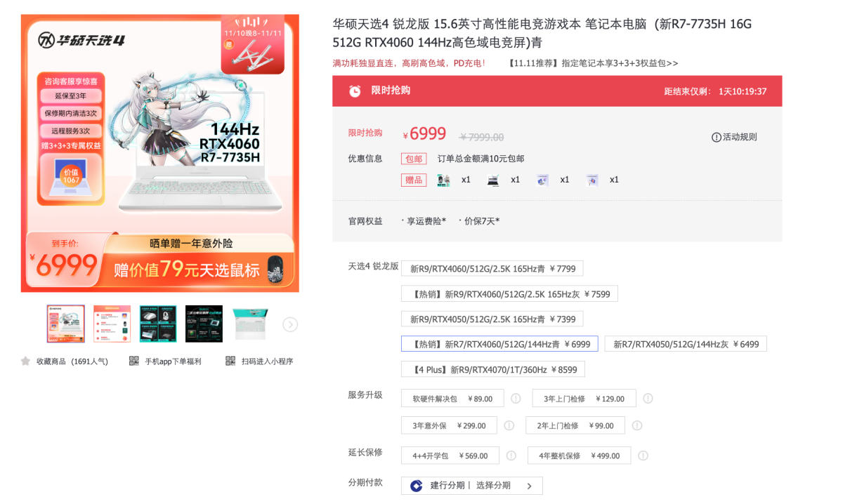Click the crossed-out original price ¥7999.00
Image resolution: width=843 pixels, height=504 pixels.
(481, 138)
